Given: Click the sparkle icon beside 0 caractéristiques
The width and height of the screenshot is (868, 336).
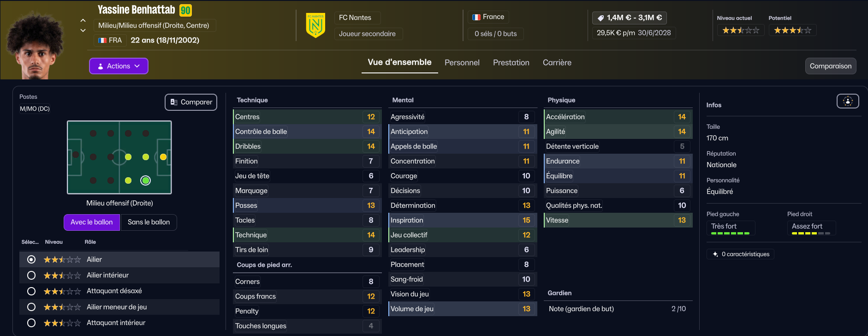Looking at the screenshot, I should pyautogui.click(x=715, y=254).
